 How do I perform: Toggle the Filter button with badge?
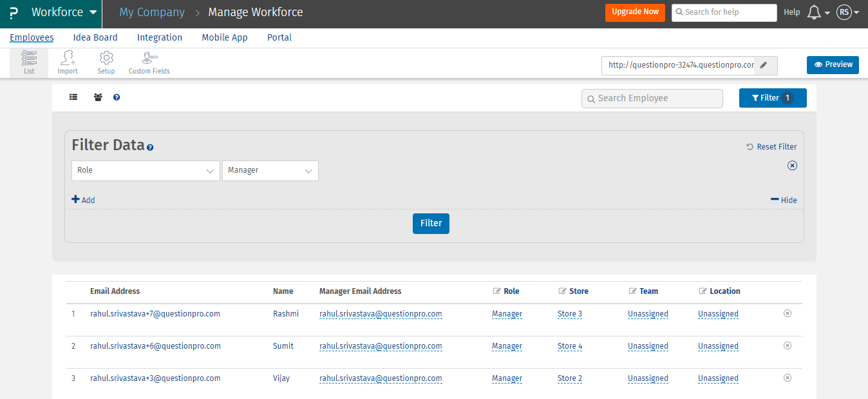772,98
